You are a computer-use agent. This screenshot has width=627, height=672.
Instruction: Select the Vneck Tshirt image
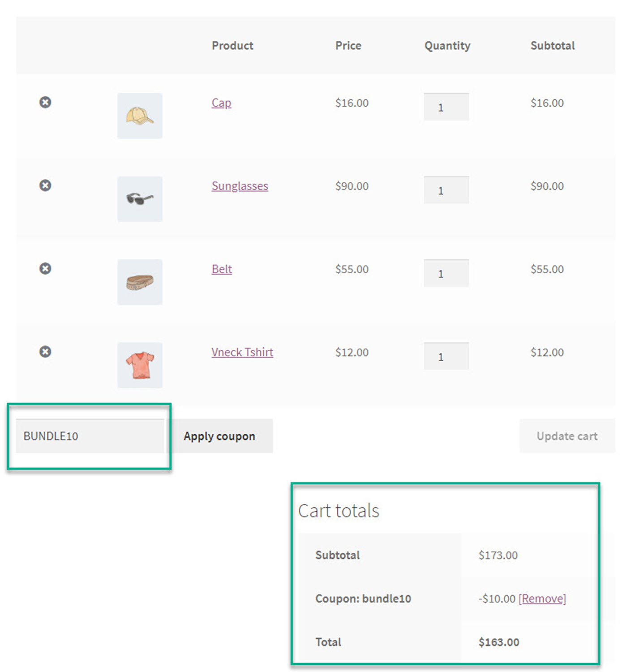(x=139, y=365)
